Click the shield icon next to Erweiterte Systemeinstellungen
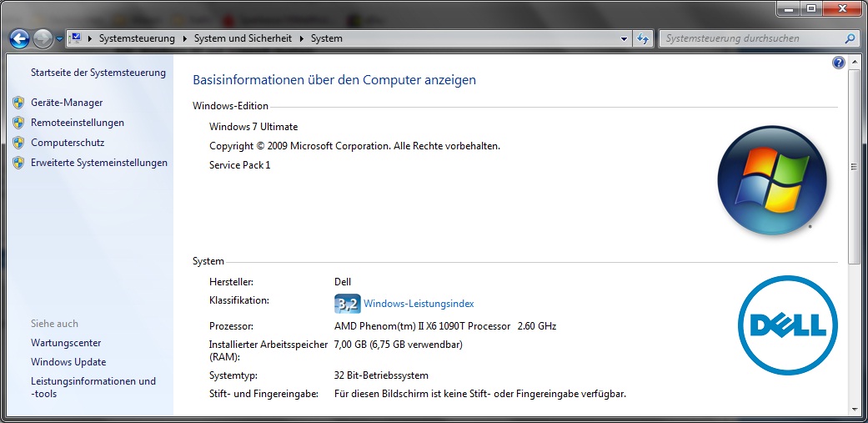 click(x=19, y=163)
